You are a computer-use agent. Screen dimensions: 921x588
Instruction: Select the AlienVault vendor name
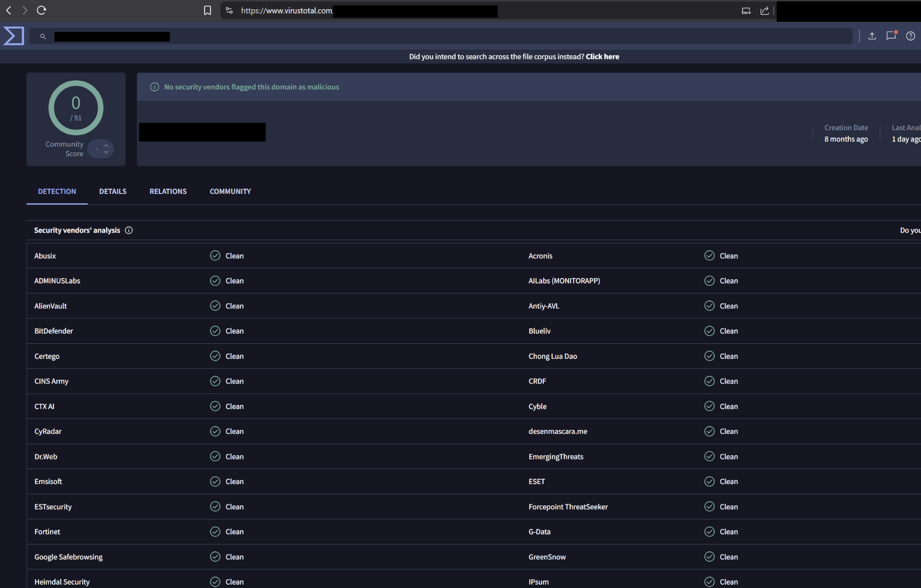click(50, 306)
